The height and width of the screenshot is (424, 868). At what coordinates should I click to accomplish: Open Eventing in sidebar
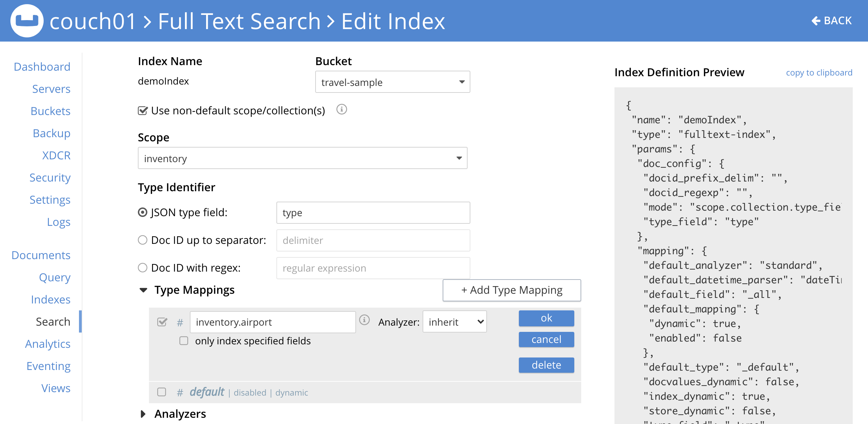pos(48,366)
